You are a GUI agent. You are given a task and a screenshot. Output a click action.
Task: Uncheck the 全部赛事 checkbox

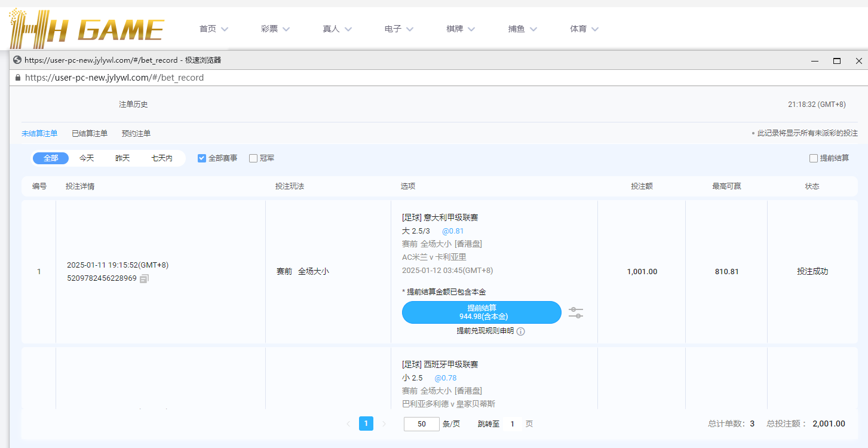click(x=202, y=158)
